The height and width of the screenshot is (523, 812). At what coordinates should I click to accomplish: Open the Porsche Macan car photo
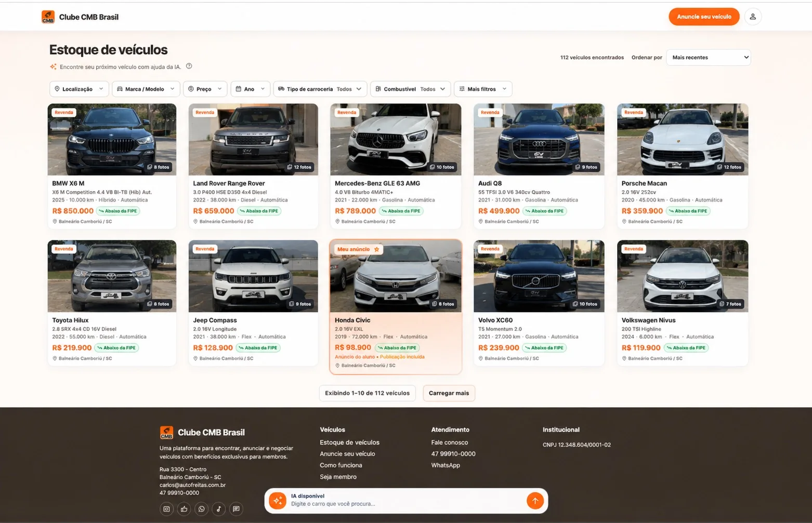[x=683, y=139]
